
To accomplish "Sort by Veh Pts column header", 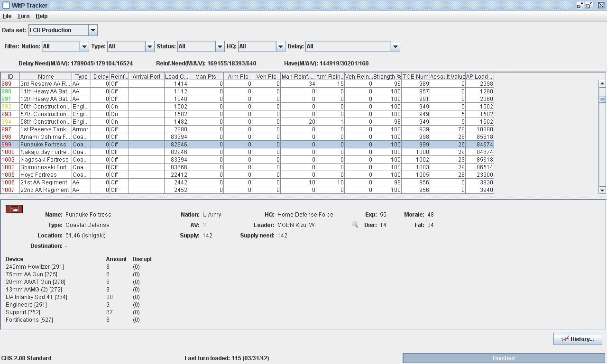I will 267,76.
